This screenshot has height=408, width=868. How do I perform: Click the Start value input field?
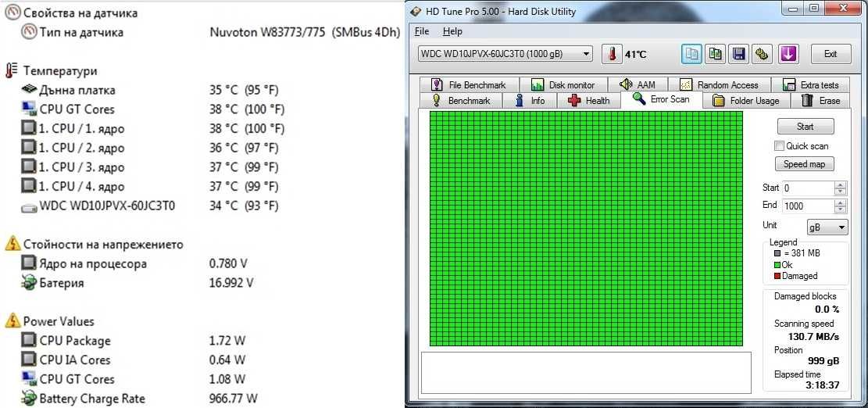coord(809,188)
